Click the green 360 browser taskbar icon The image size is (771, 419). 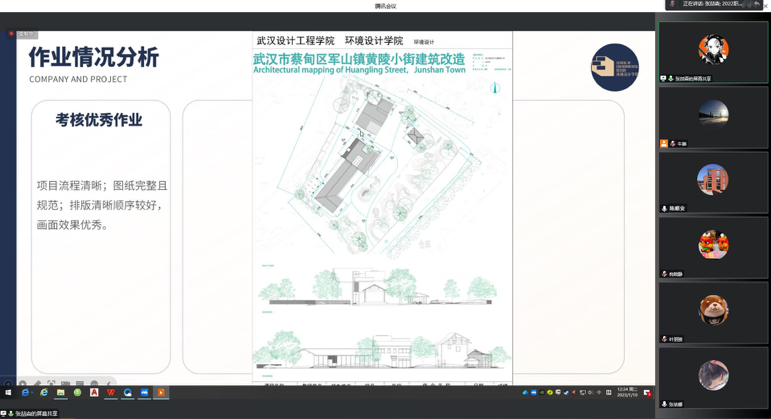click(x=77, y=393)
